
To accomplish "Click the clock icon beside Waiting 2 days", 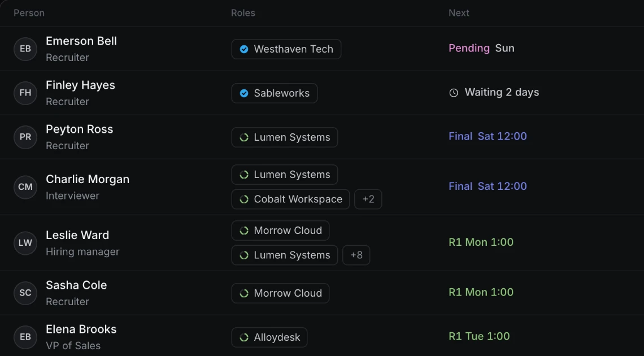I will (454, 93).
